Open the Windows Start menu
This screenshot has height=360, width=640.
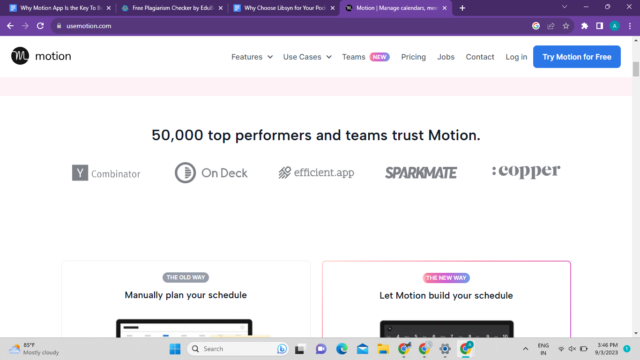click(x=175, y=349)
